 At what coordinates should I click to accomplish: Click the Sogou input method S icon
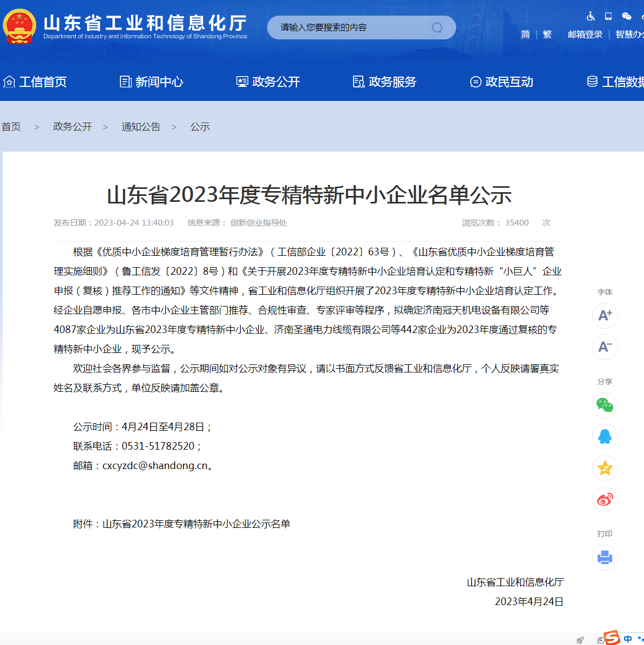[x=612, y=637]
